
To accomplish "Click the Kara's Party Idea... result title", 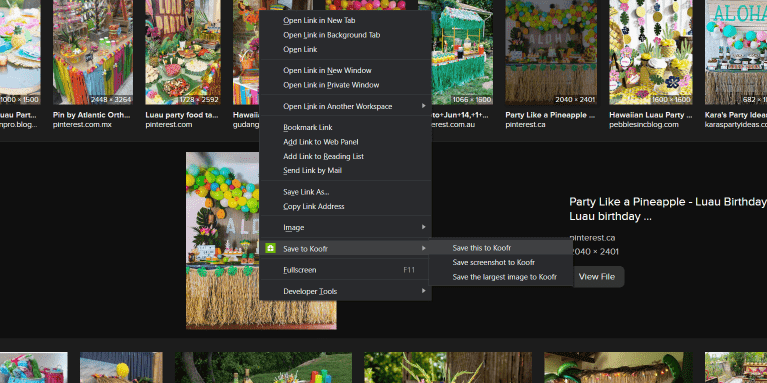I will point(736,115).
